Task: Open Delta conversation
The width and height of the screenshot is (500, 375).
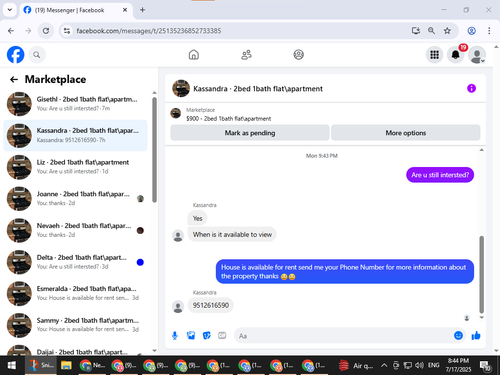Action: (x=75, y=262)
